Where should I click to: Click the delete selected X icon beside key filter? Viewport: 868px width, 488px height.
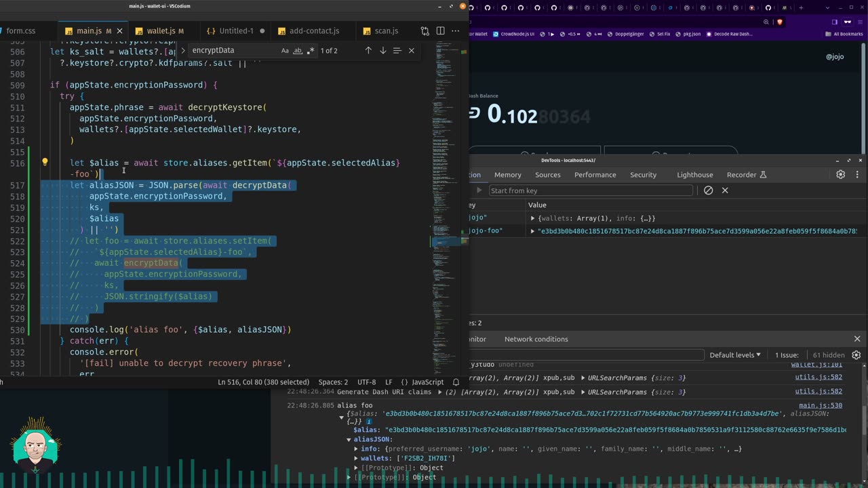tap(725, 190)
